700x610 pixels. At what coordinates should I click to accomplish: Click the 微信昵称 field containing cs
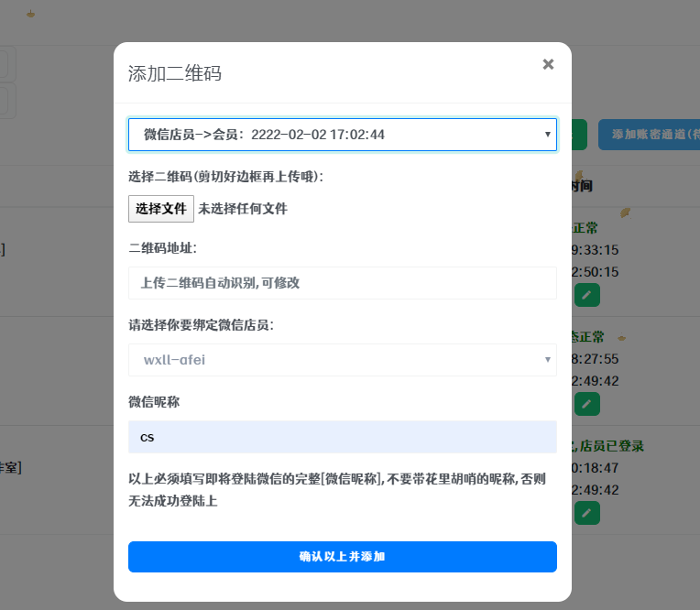(x=343, y=437)
